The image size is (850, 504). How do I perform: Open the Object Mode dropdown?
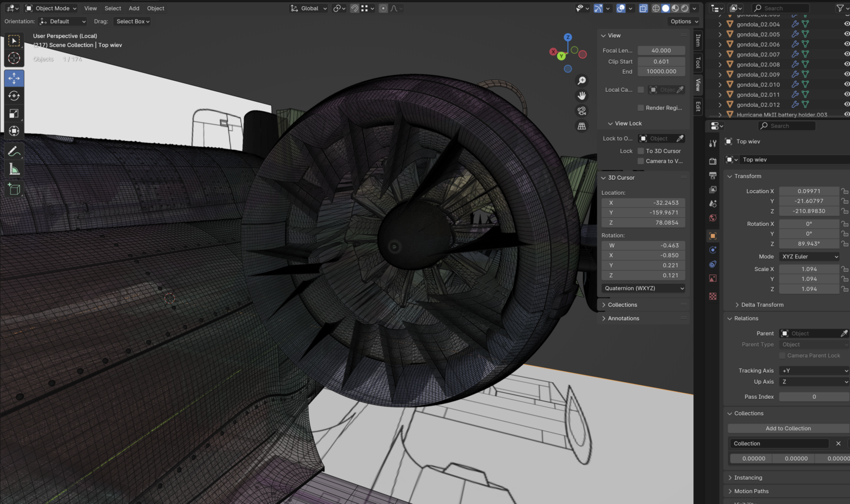coord(50,8)
